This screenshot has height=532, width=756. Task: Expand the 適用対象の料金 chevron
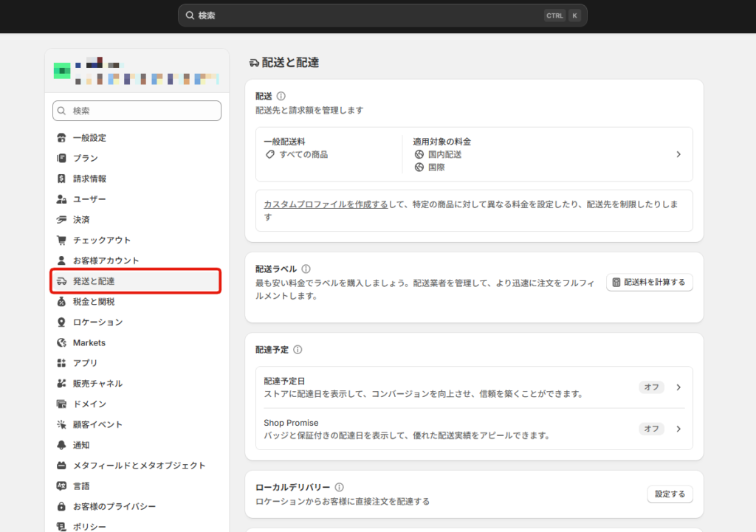pyautogui.click(x=678, y=154)
